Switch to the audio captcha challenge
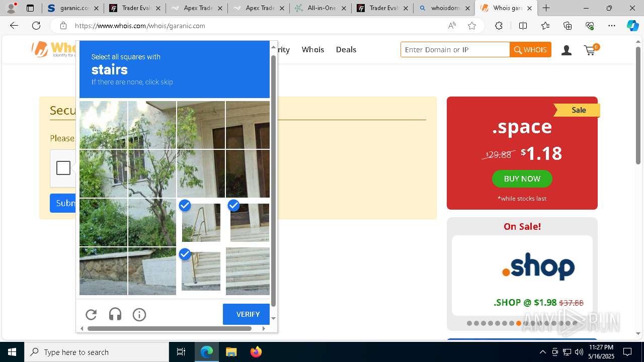Image resolution: width=644 pixels, height=362 pixels. coord(115,315)
